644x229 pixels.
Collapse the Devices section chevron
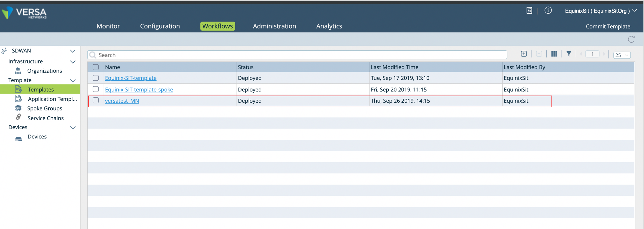coord(73,128)
